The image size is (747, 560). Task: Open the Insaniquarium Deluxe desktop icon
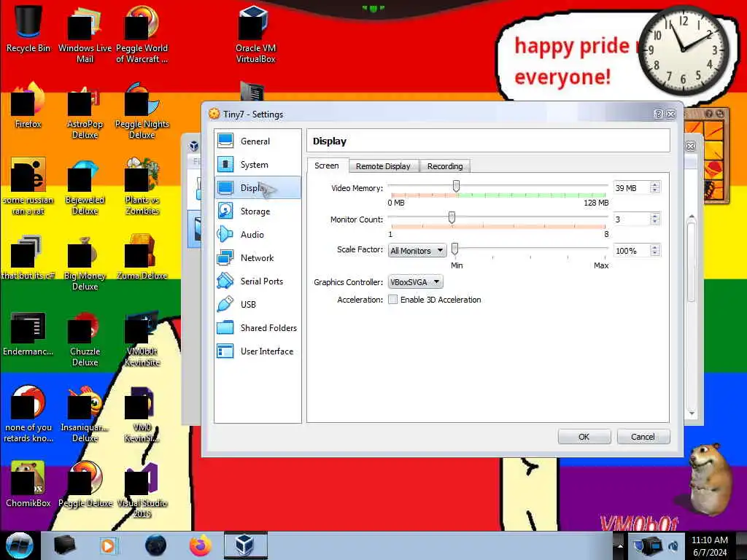tap(85, 414)
